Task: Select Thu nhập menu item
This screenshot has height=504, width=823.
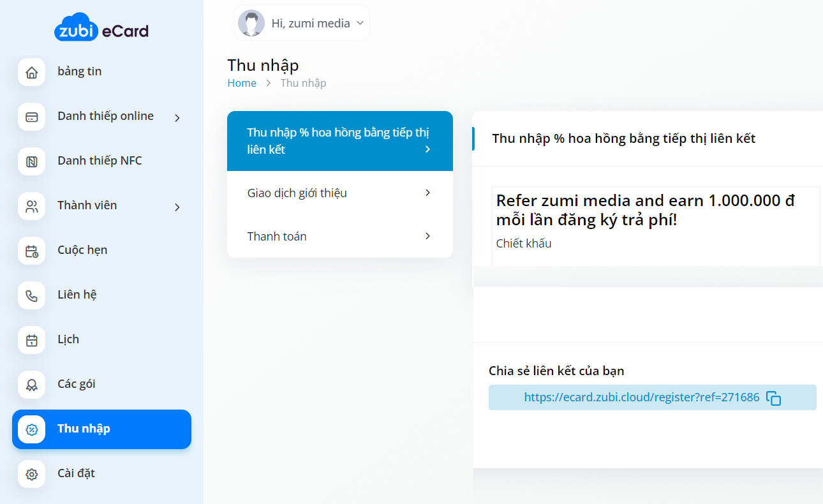Action: coord(101,429)
